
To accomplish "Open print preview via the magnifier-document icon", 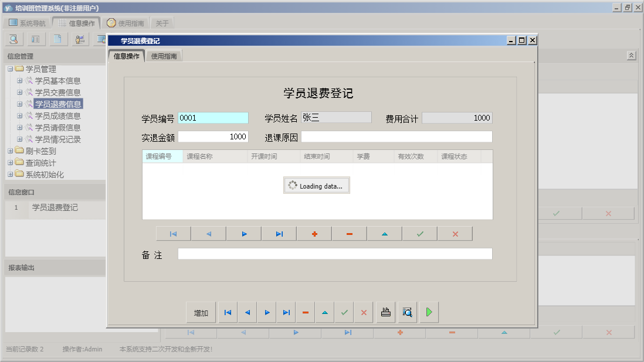I will pos(407,312).
